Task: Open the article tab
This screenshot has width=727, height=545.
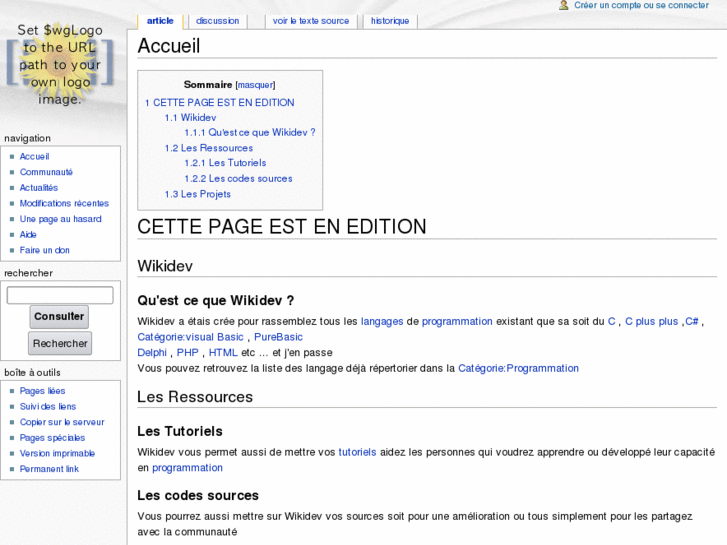Action: (x=160, y=21)
